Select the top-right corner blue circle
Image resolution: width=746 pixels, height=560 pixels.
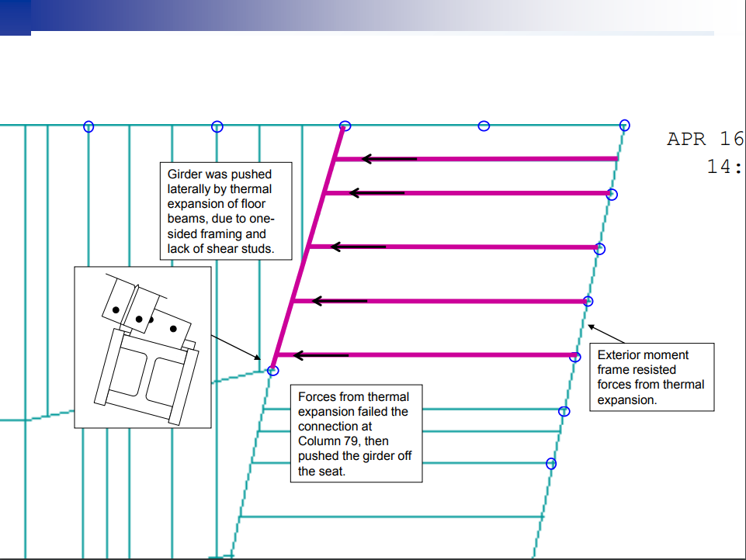(x=624, y=126)
